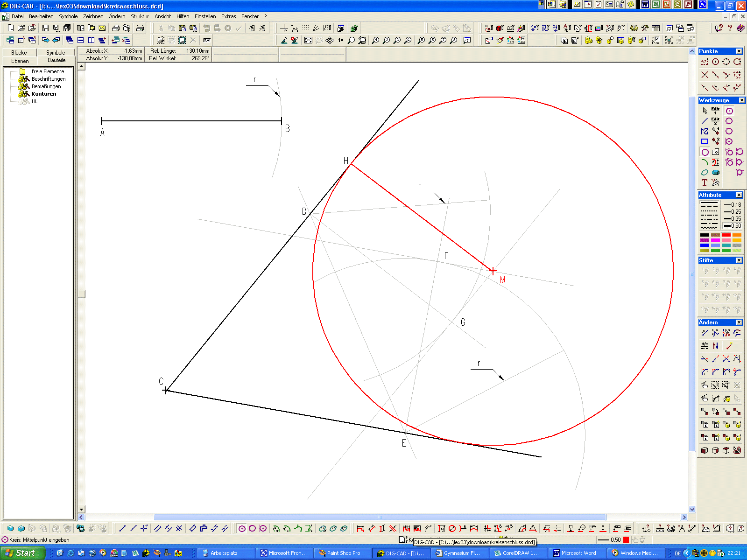Select the HL layer in tree

pos(35,101)
